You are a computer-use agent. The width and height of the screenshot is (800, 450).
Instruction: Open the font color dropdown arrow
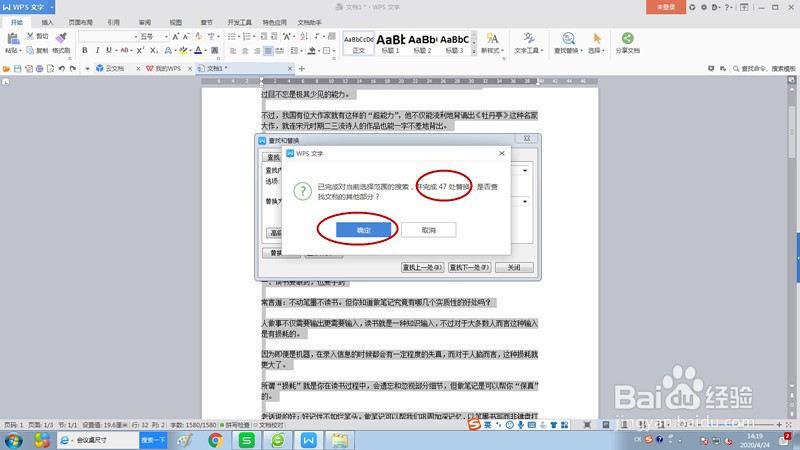click(x=205, y=51)
